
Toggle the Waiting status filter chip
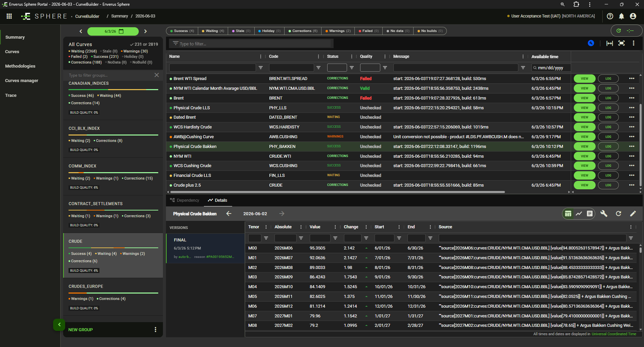(x=213, y=31)
